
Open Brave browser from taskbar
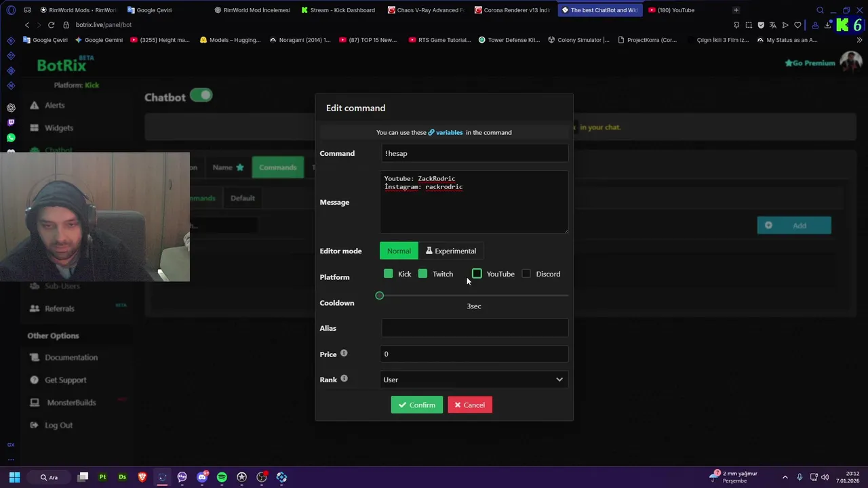tap(142, 477)
